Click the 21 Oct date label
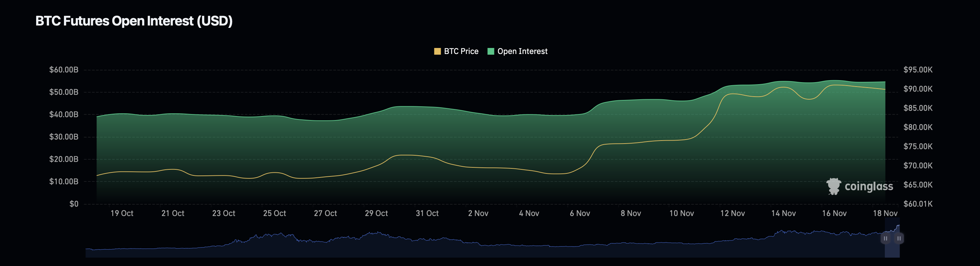The image size is (980, 266). click(173, 213)
